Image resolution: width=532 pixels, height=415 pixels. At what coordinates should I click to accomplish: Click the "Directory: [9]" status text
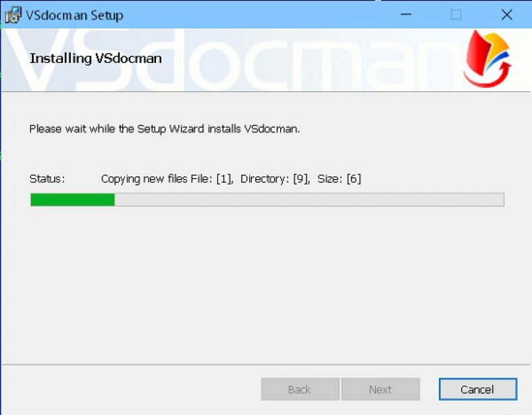[275, 179]
